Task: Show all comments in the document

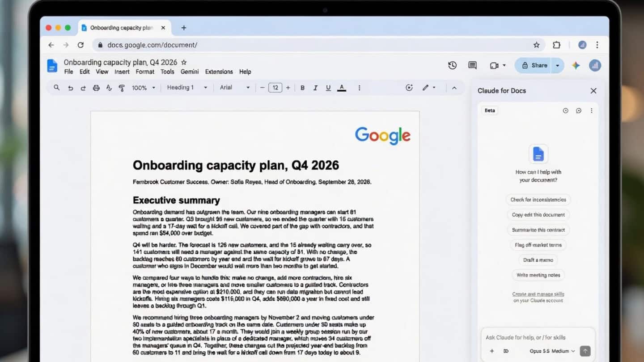Action: coord(472,65)
